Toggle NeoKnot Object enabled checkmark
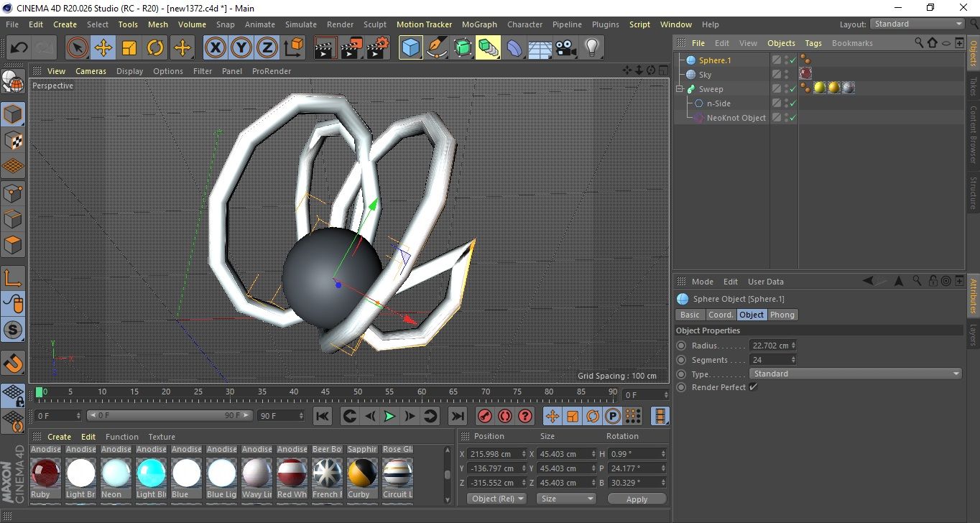980x523 pixels. (793, 118)
